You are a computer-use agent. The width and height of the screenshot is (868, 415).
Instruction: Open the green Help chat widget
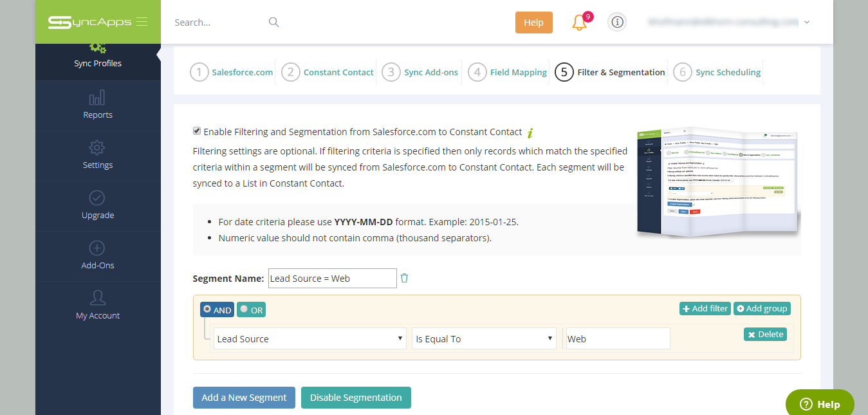coord(820,403)
